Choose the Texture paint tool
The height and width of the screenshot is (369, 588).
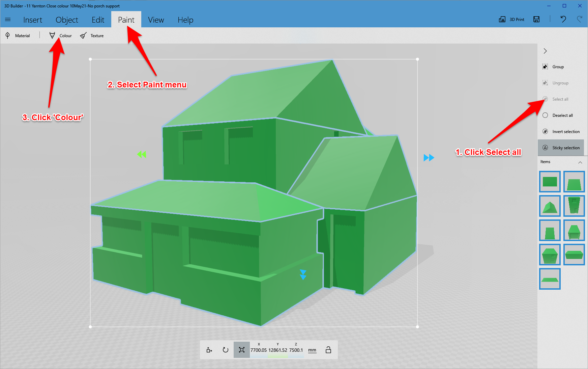click(92, 35)
